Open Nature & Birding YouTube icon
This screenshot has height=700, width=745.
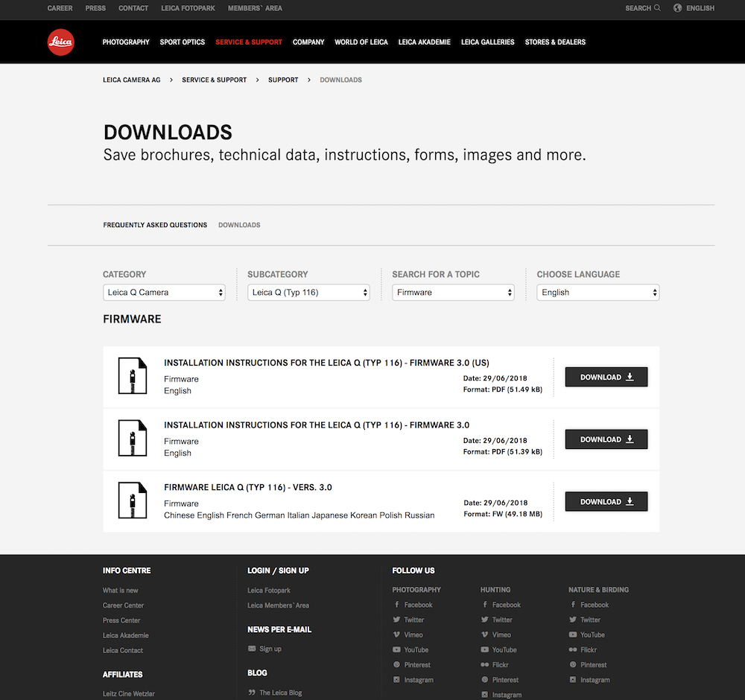coord(573,634)
